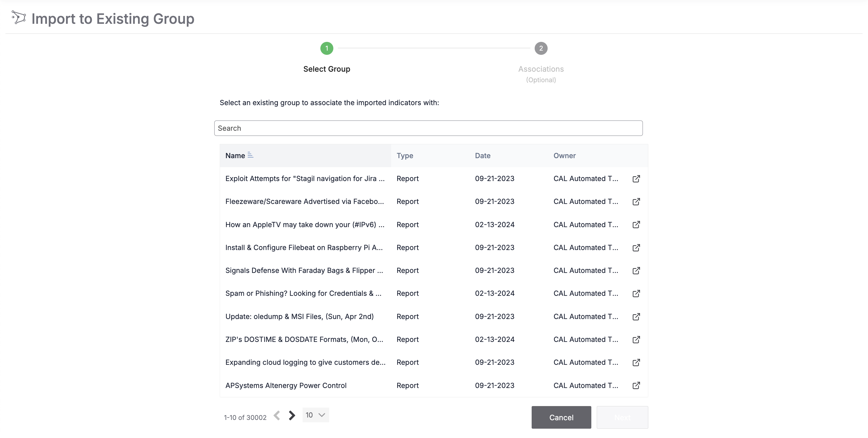Open external link for Signals Defense Faraday Bags row
The image size is (868, 438).
(x=636, y=271)
